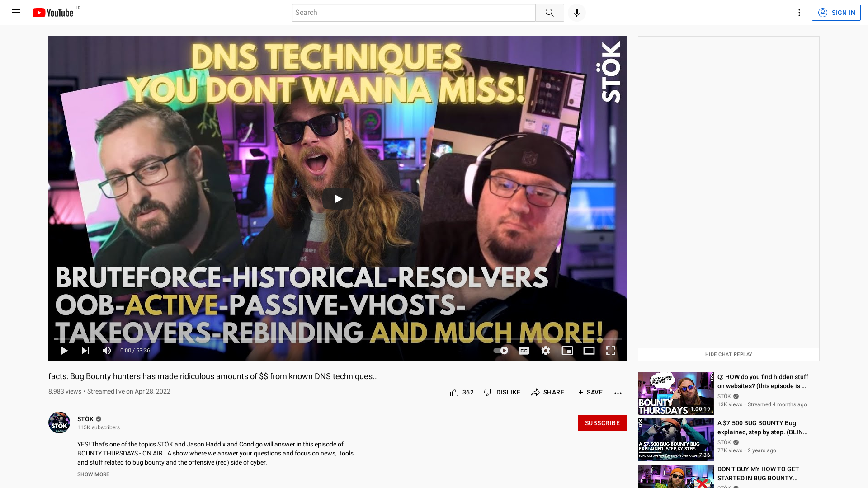868x488 pixels.
Task: Click STÖK channel name under $7.500 video
Action: click(x=724, y=442)
